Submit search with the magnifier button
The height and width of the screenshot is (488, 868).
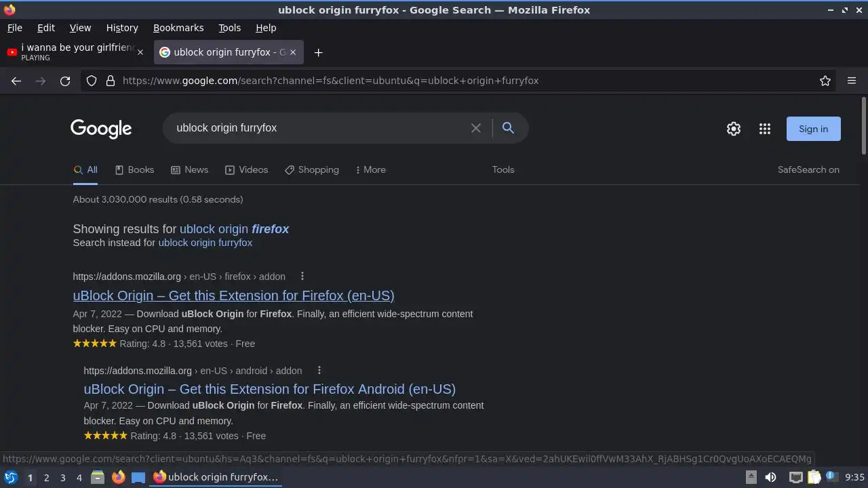[508, 128]
